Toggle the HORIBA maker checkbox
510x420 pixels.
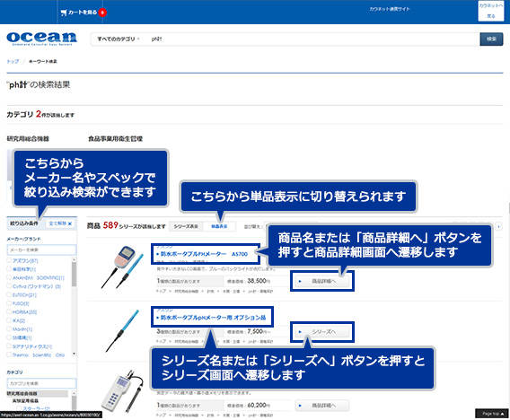tap(9, 311)
